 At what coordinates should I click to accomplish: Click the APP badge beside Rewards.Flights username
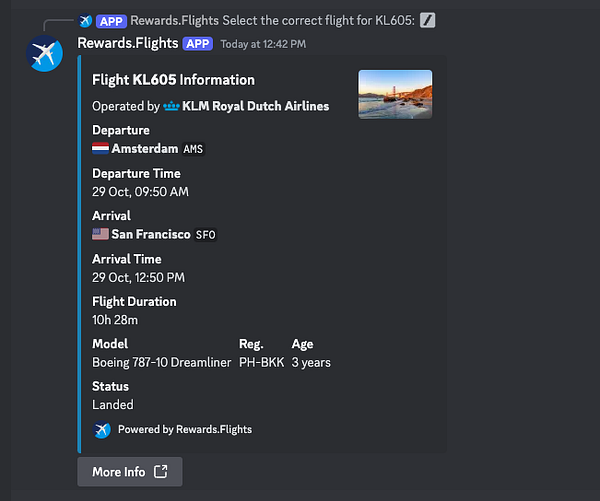tap(197, 44)
